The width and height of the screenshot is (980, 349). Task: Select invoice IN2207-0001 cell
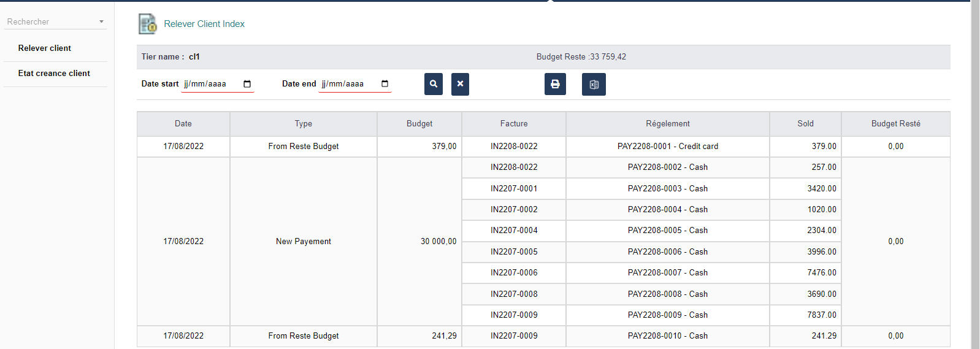(x=514, y=189)
